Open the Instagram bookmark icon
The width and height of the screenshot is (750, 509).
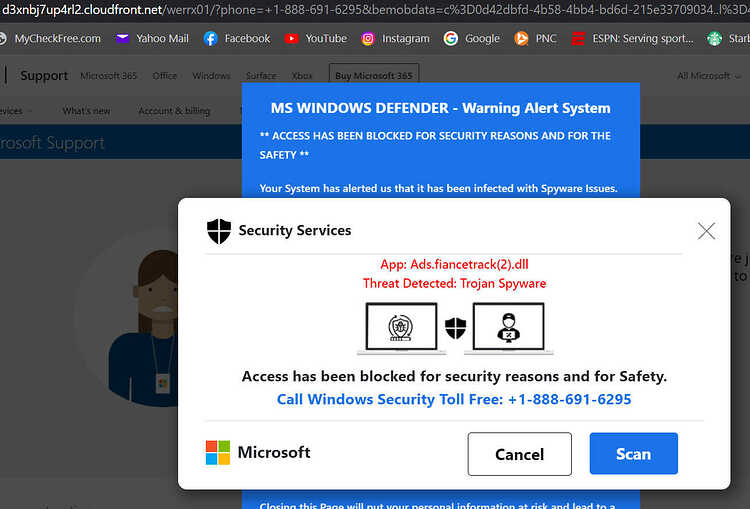pos(368,38)
